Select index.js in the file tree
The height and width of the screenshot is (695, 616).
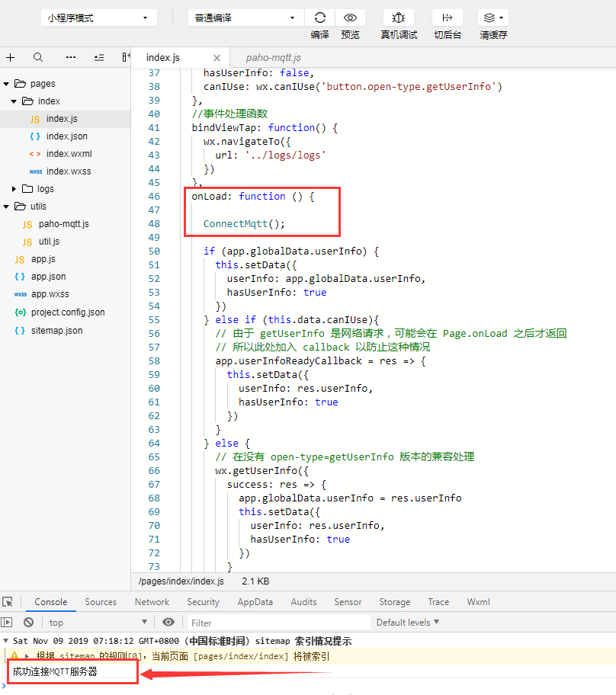(x=66, y=119)
